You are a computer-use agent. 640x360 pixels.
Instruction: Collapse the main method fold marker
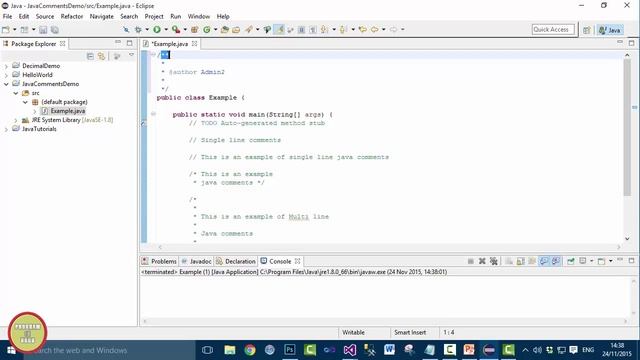[x=153, y=114]
